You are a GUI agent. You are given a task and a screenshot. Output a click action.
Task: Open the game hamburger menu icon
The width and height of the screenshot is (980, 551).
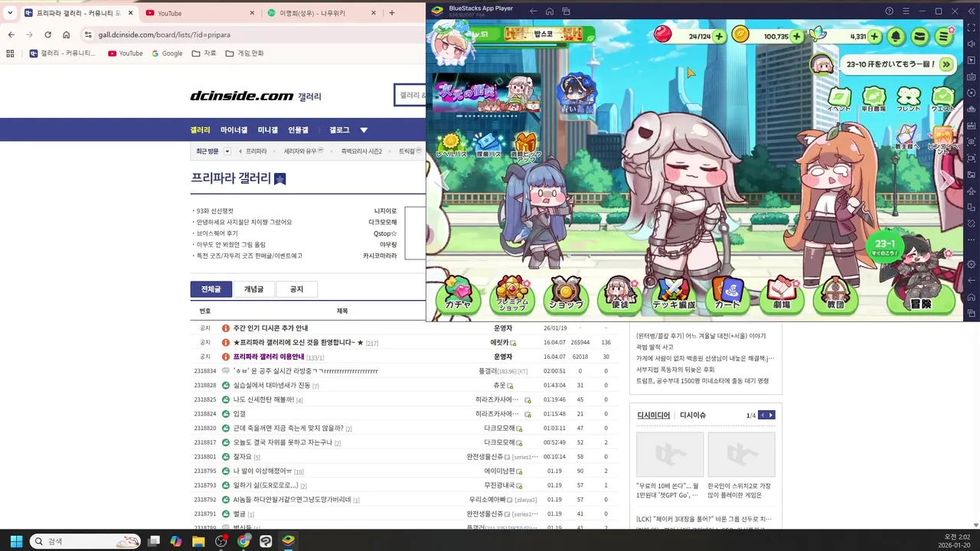click(x=944, y=37)
